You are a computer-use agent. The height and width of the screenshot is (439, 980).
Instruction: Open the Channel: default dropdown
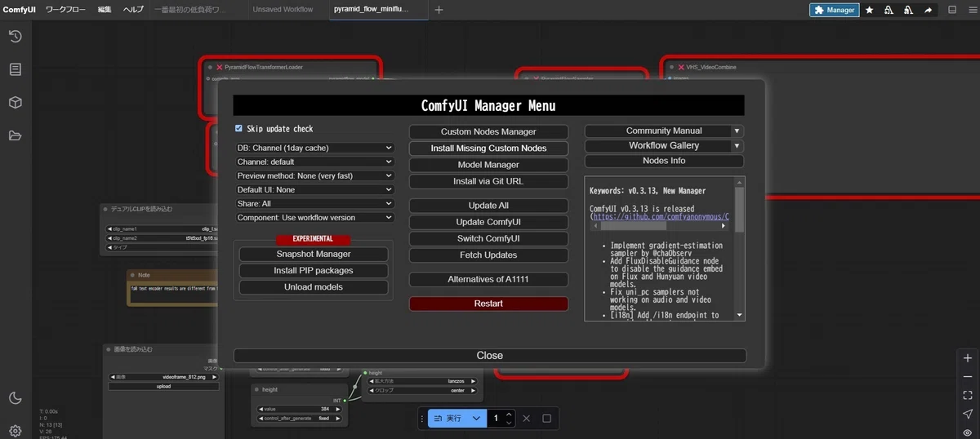click(315, 162)
